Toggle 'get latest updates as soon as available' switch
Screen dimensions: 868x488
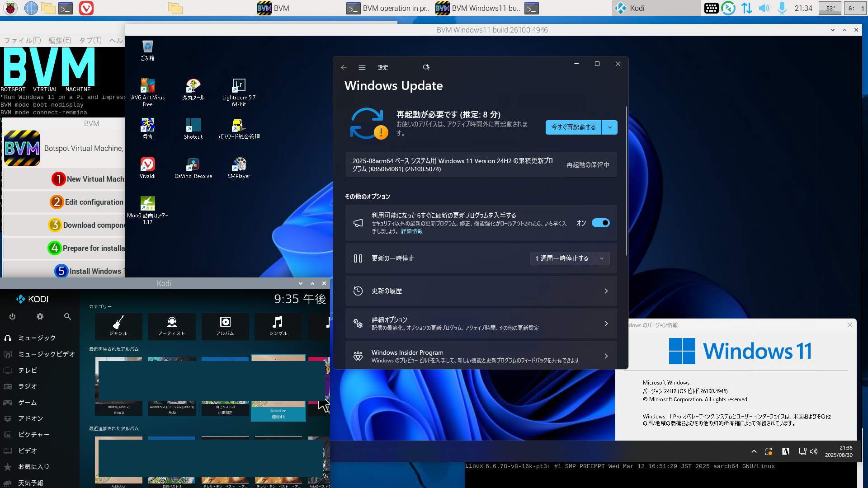click(x=600, y=223)
